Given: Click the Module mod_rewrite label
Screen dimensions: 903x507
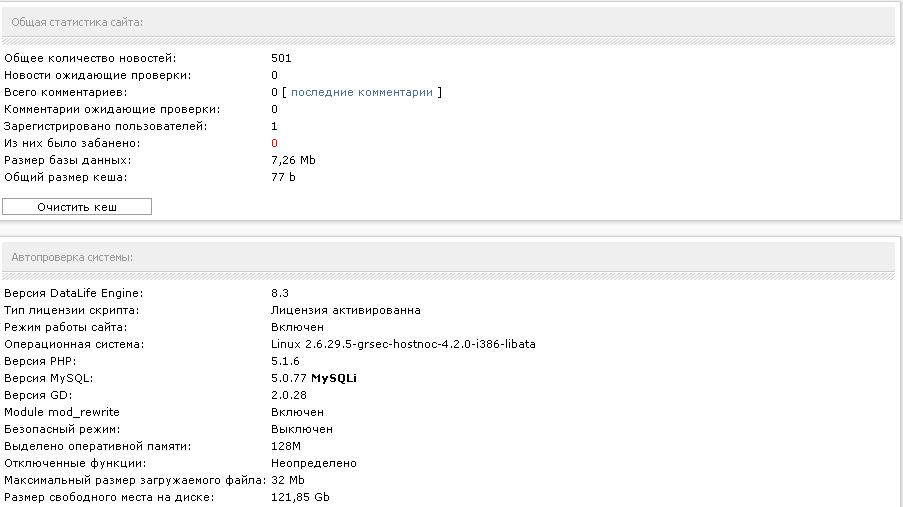Looking at the screenshot, I should (x=62, y=413).
